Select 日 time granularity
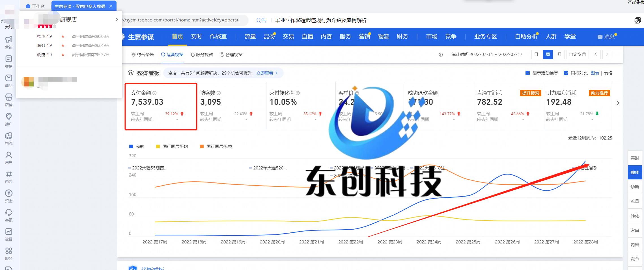The image size is (644, 270). coord(536,55)
